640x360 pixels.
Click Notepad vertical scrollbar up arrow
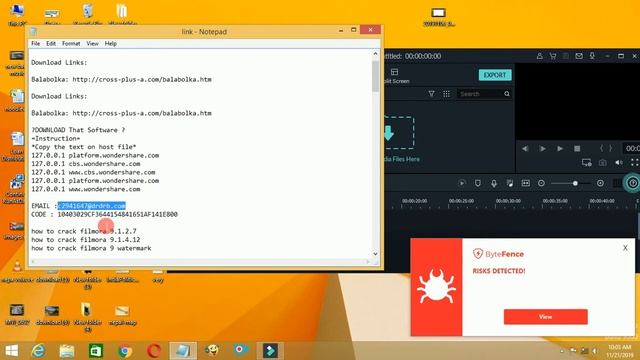(375, 53)
